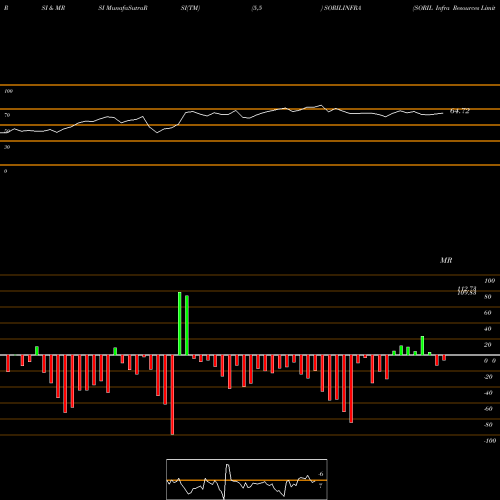Click the '(5,5' parameter text in header

pos(257,8)
